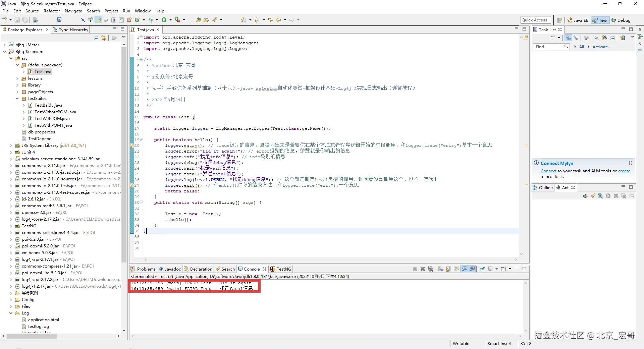
Task: Click Package Explorer vertical scrollbar thumb
Action: [124, 154]
